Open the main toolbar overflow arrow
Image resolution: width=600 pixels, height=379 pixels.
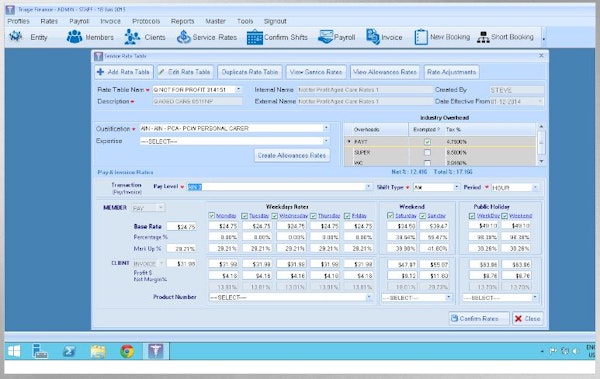544,39
